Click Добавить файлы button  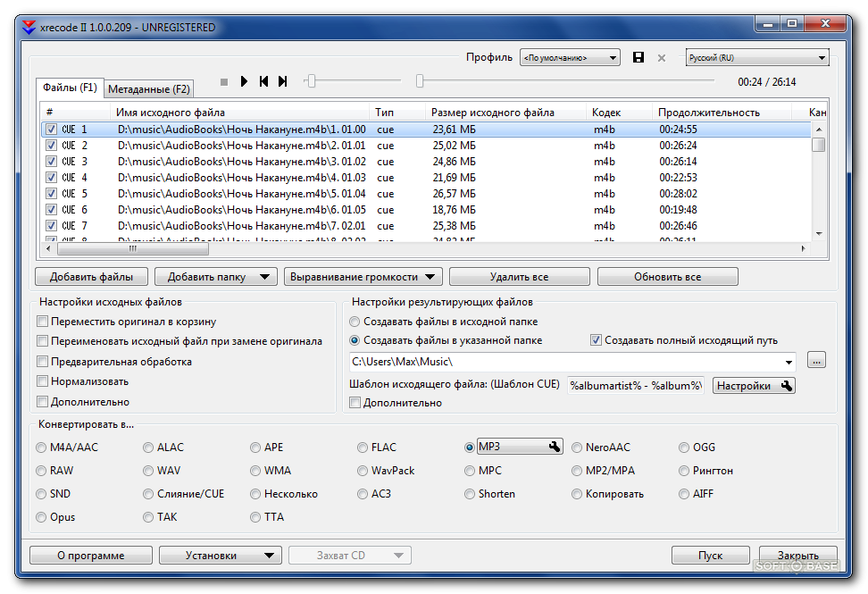point(91,277)
